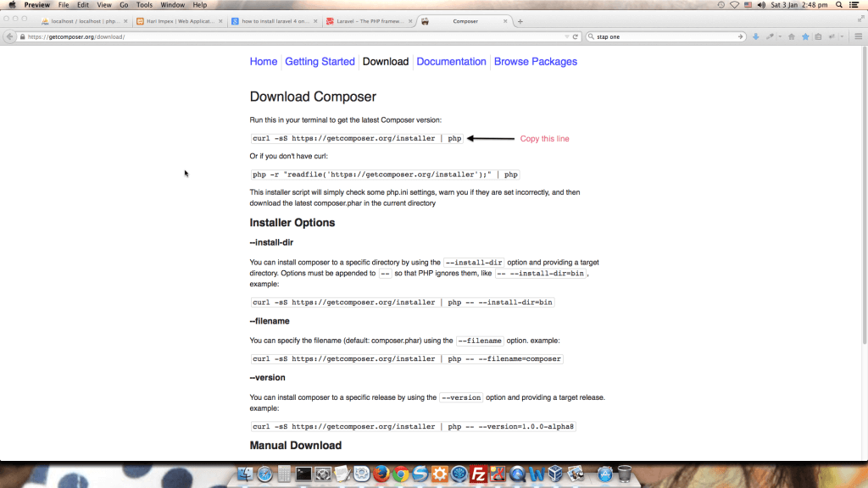Switch to Hari Impex Web Application tab
Screen dimensions: 868x488
click(180, 21)
